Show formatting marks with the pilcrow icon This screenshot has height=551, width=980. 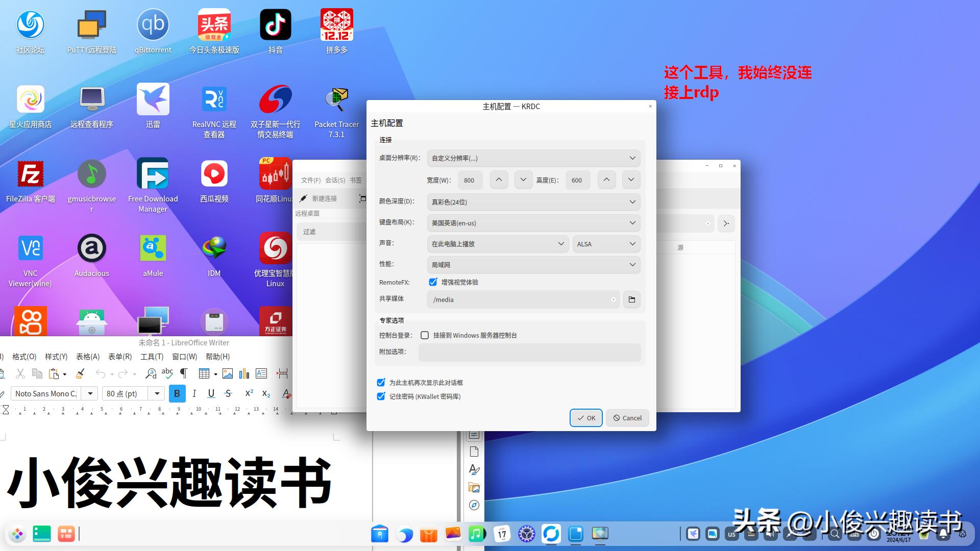click(184, 373)
